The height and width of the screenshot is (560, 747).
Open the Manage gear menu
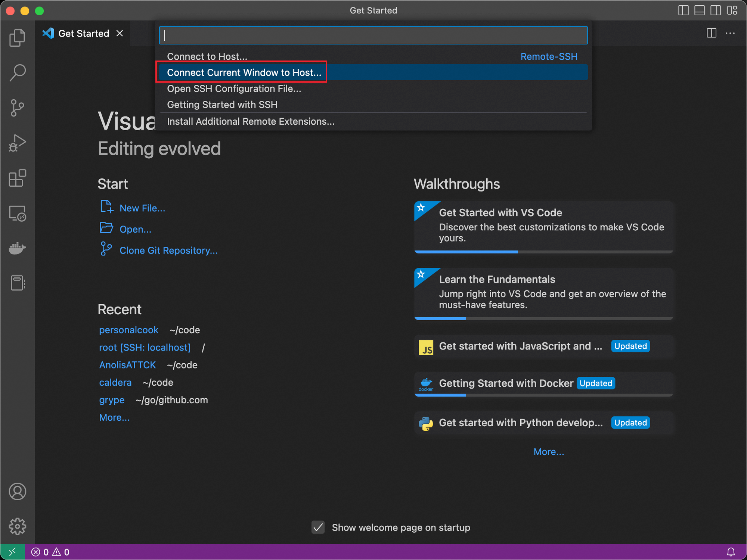(17, 526)
